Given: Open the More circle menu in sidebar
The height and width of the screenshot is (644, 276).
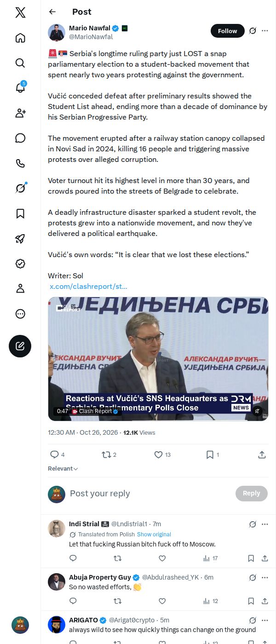Looking at the screenshot, I should tap(20, 314).
